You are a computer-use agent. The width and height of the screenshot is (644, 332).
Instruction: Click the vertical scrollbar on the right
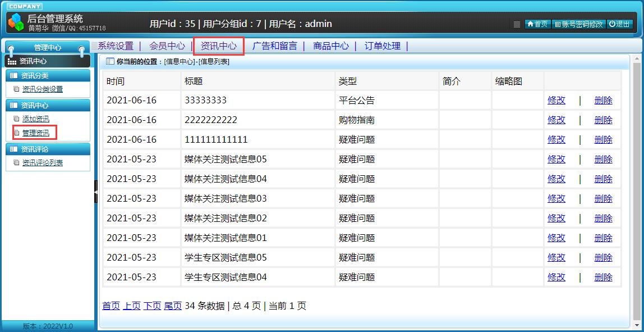[636, 192]
